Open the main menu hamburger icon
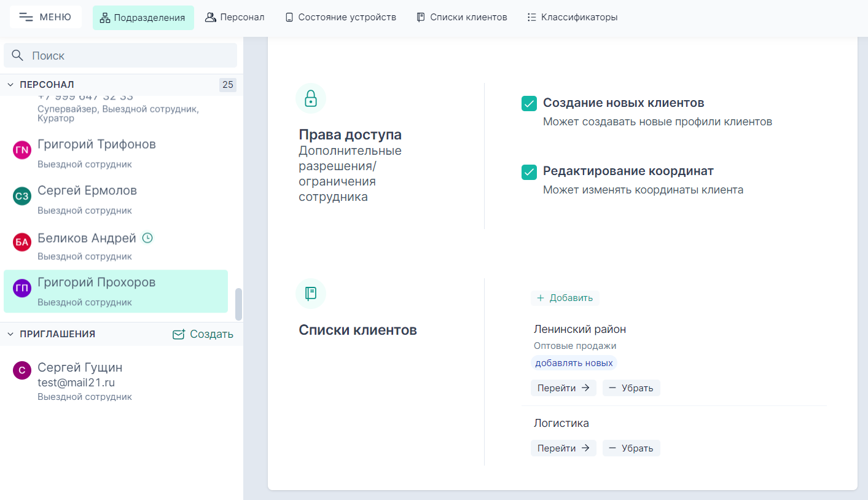Screen dimensions: 868x500 pyautogui.click(x=25, y=17)
